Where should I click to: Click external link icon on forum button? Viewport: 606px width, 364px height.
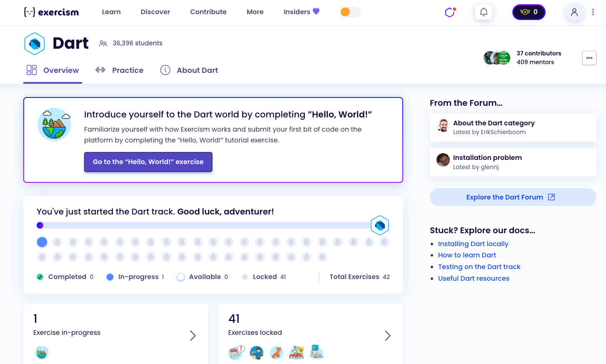pyautogui.click(x=551, y=197)
